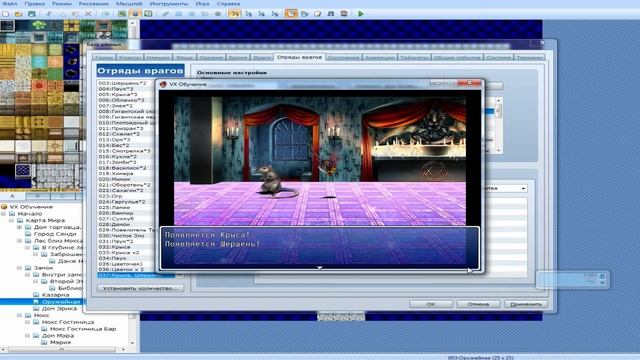
Task: Select tileset palette tab A
Action: click(12, 196)
